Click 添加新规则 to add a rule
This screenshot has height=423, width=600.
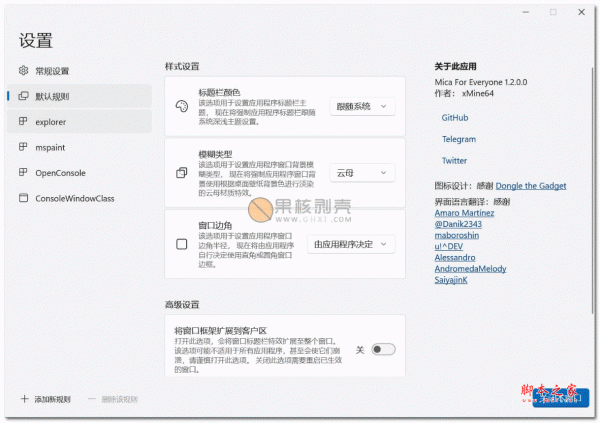46,399
